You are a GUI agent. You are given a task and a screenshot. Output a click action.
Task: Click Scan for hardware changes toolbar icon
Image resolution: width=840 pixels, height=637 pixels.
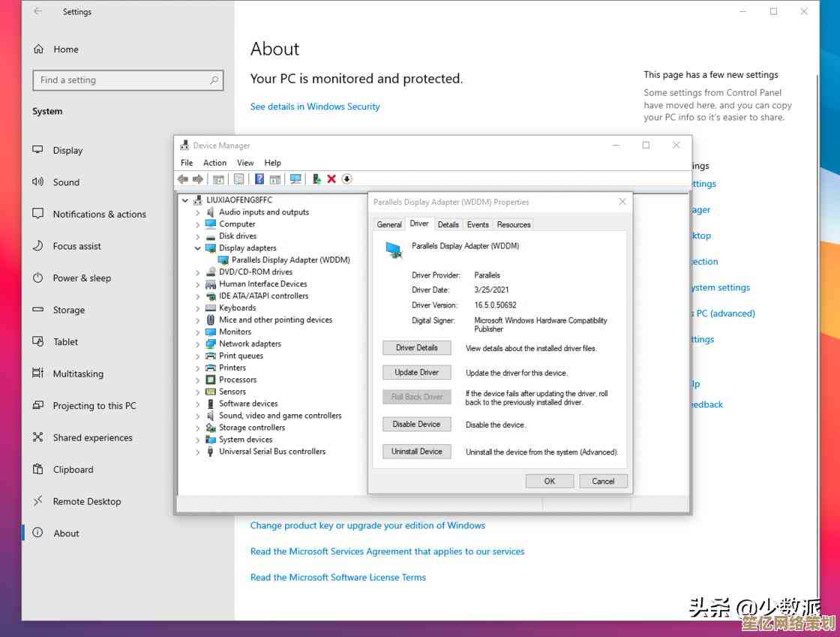coord(295,179)
